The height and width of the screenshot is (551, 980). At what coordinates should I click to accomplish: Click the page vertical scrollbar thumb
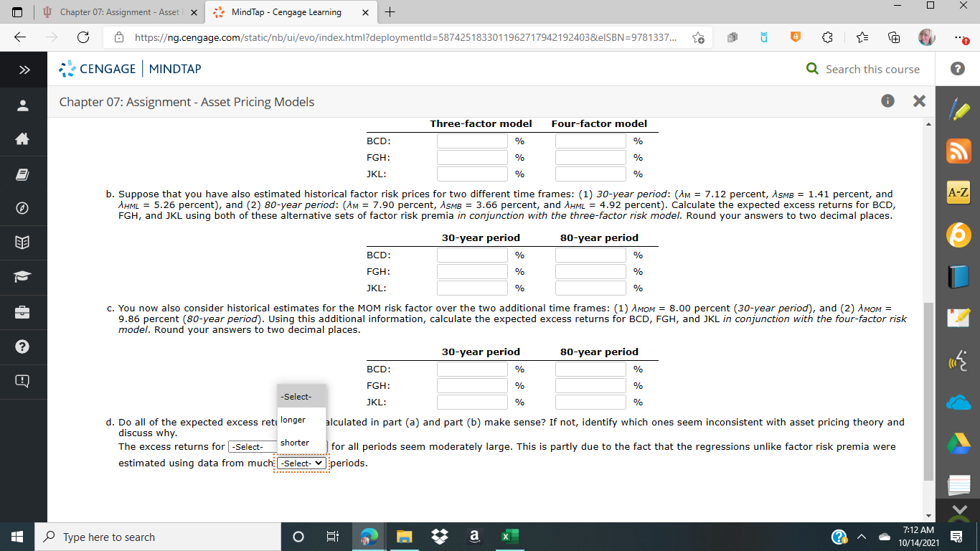coord(929,391)
